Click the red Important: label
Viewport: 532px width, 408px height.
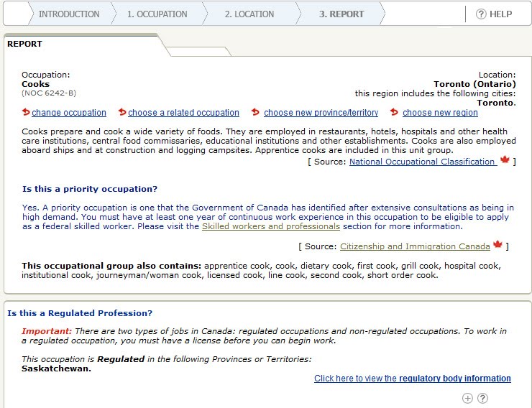click(47, 331)
